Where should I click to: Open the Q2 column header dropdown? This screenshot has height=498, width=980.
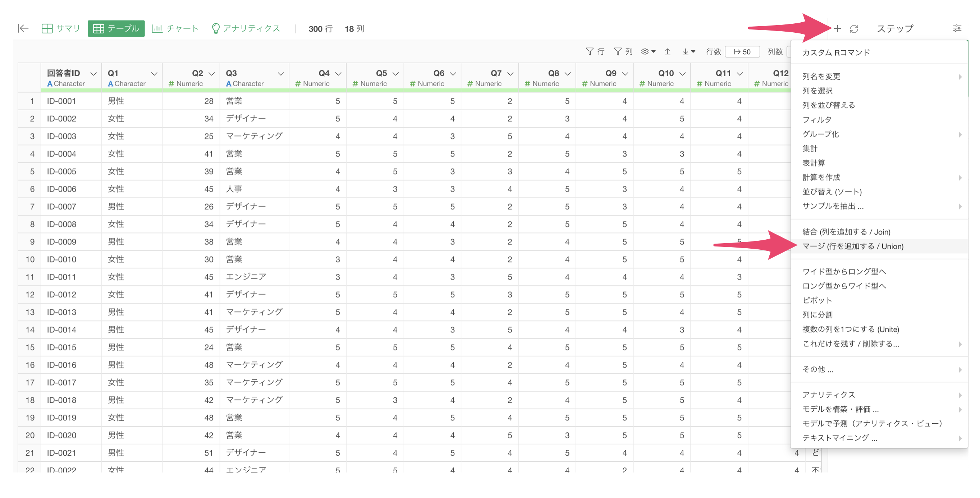(211, 73)
